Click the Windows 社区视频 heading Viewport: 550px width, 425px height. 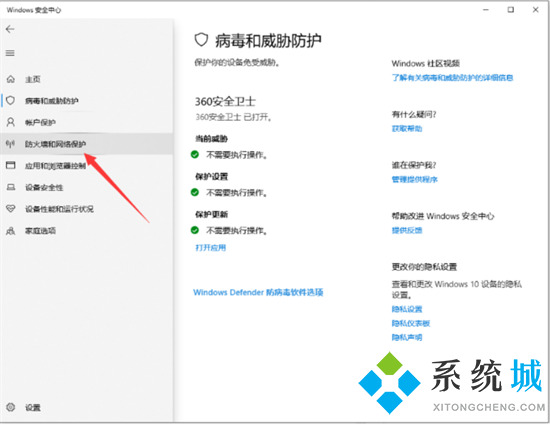[425, 63]
